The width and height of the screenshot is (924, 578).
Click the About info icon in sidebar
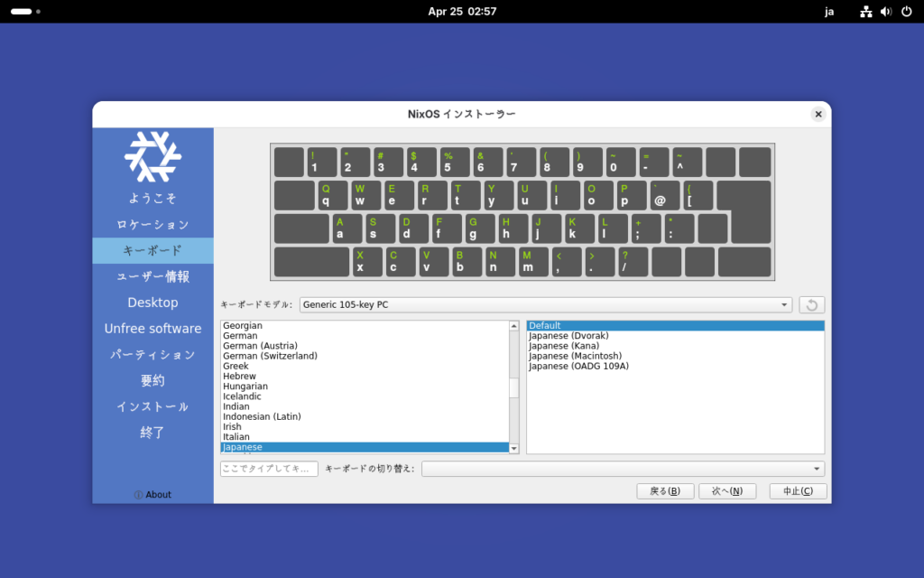pos(138,495)
